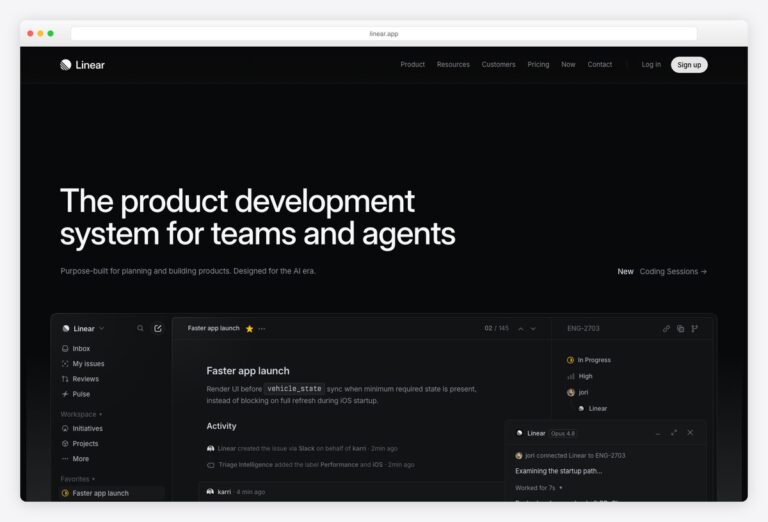Viewport: 768px width, 522px height.
Task: Click the Reviews icon in the sidebar
Action: click(65, 379)
